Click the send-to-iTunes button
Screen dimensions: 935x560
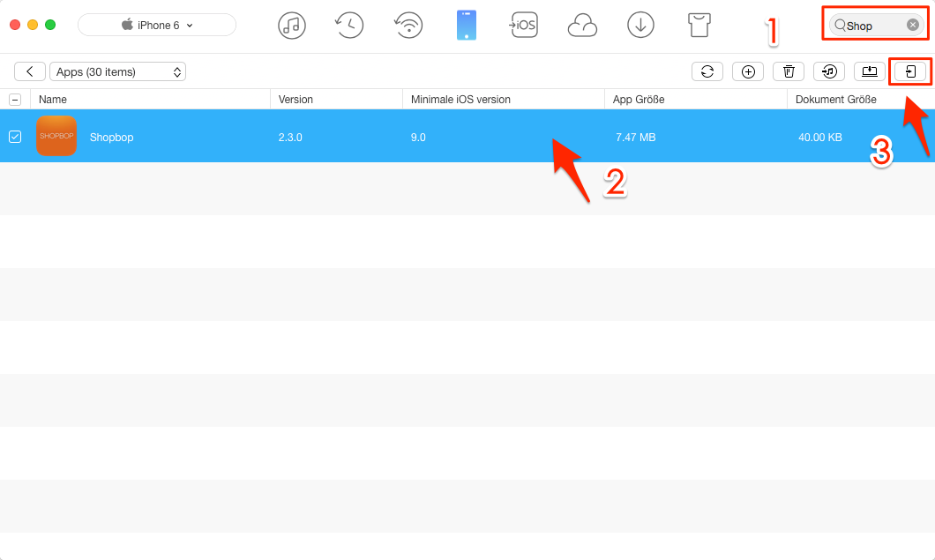coord(829,71)
